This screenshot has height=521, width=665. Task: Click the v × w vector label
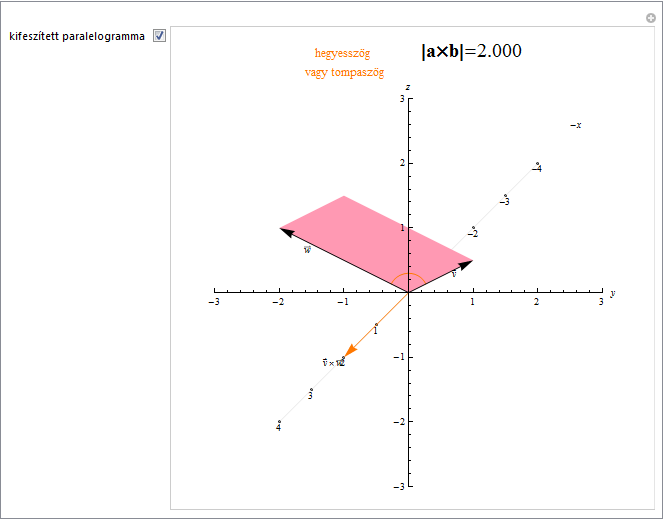point(332,362)
